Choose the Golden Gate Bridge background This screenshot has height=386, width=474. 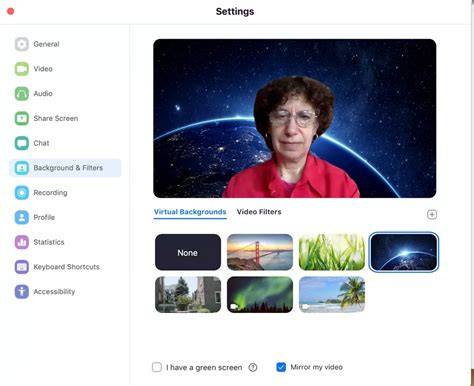point(260,252)
